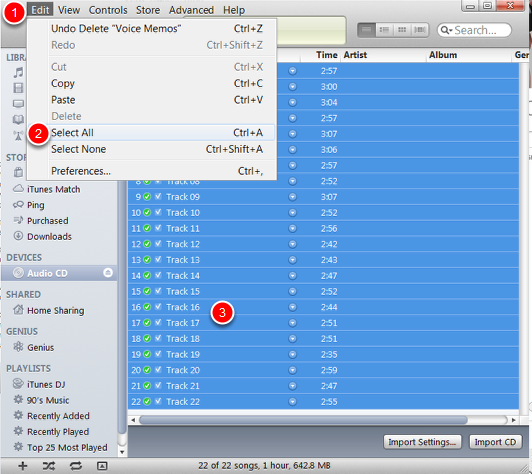Uncheck the Track 22 checkbox

tap(158, 401)
